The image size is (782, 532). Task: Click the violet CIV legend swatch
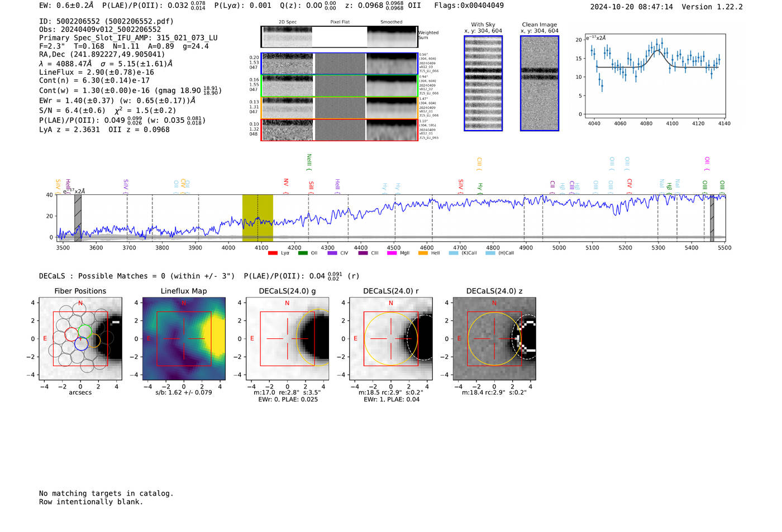pos(332,253)
